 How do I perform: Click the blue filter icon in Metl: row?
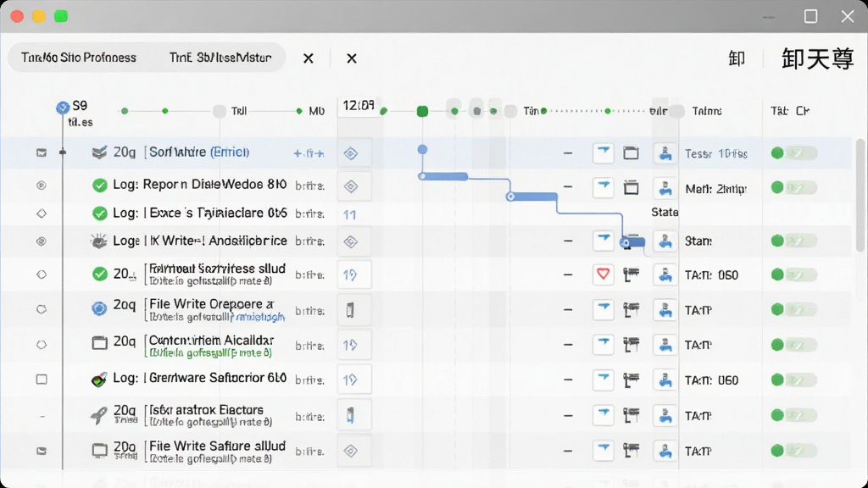(604, 187)
